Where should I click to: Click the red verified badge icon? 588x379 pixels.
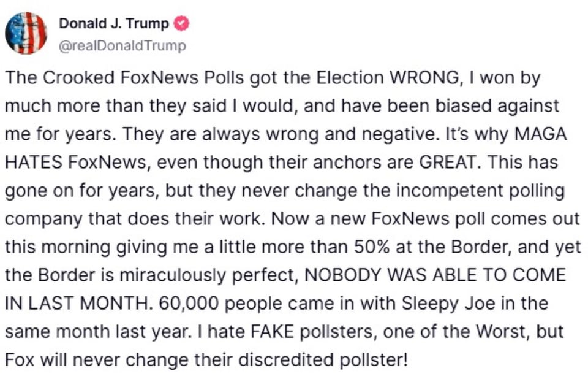coord(182,24)
